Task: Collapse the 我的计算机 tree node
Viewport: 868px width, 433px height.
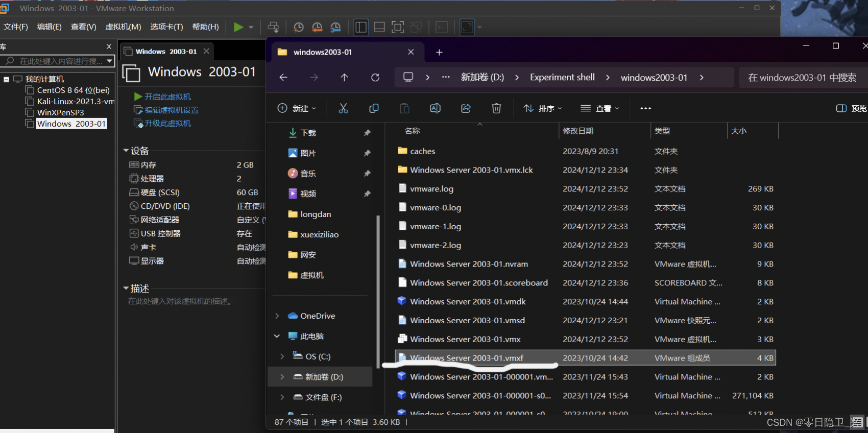Action: tap(7, 79)
